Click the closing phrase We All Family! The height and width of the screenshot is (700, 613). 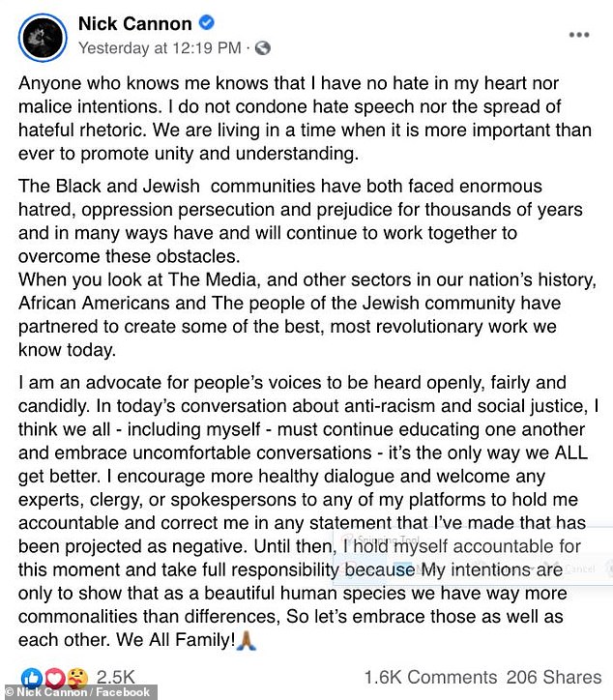click(175, 640)
